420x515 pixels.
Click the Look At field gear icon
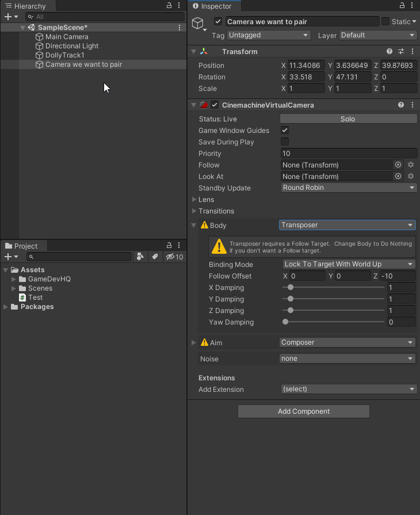[x=411, y=177]
